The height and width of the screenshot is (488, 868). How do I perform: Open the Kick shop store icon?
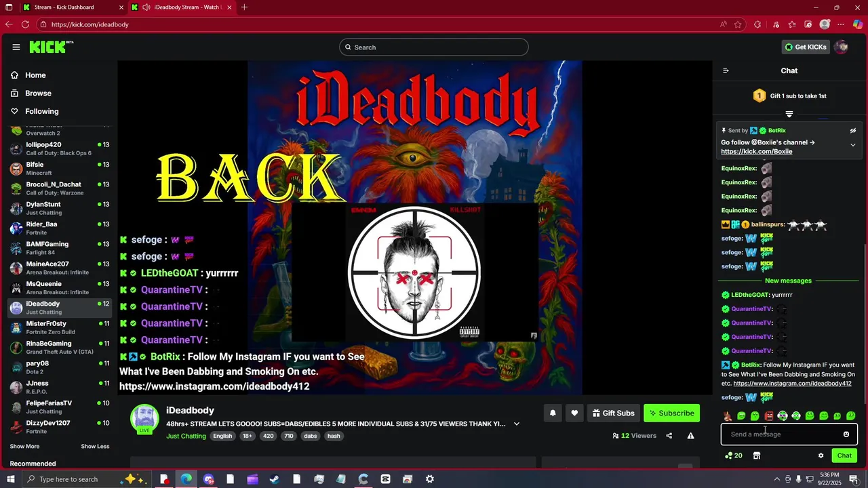(757, 455)
